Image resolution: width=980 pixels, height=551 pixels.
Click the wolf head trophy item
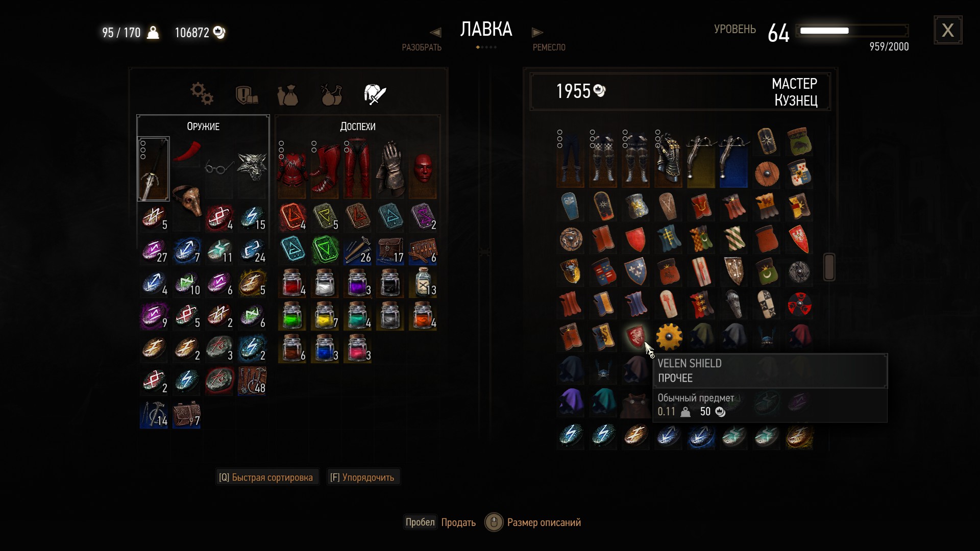click(252, 167)
